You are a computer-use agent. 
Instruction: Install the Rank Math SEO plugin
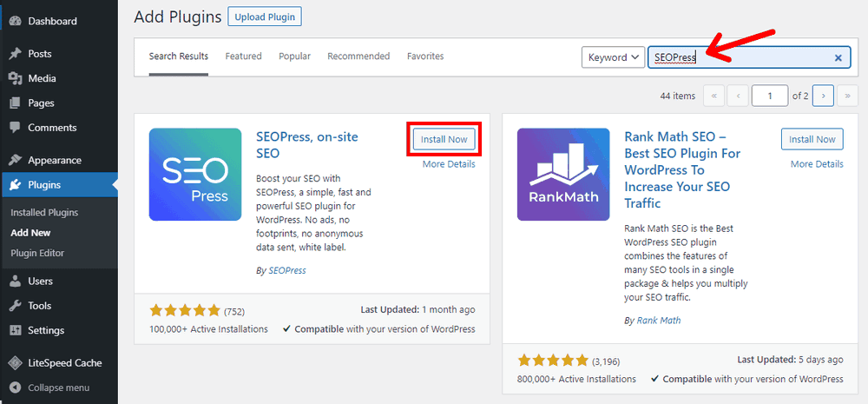point(812,139)
